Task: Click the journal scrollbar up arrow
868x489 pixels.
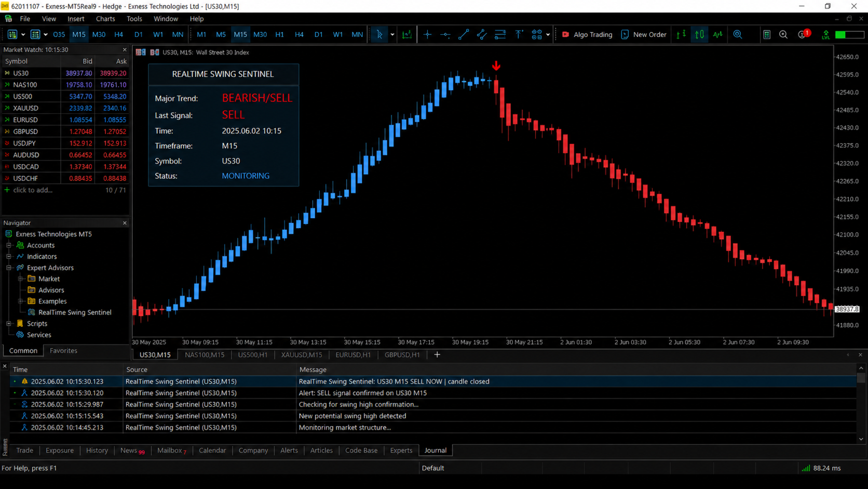Action: 861,368
